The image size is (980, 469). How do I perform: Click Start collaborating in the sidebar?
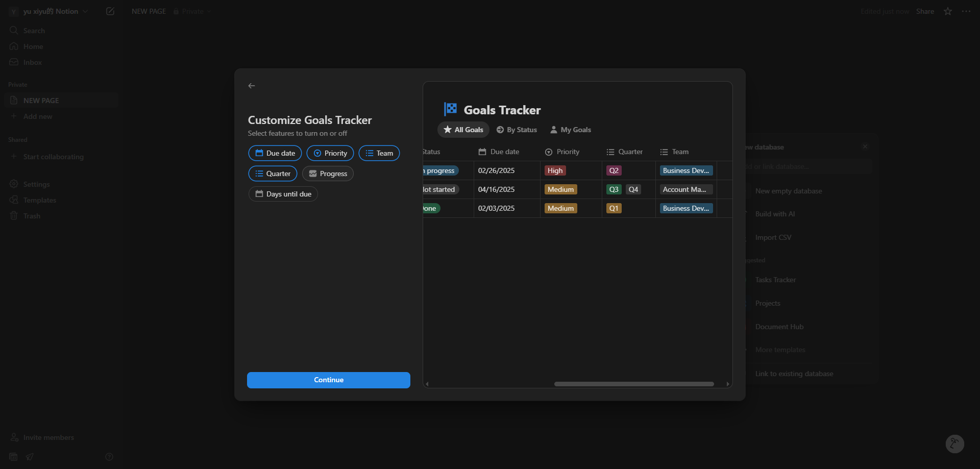click(61, 157)
